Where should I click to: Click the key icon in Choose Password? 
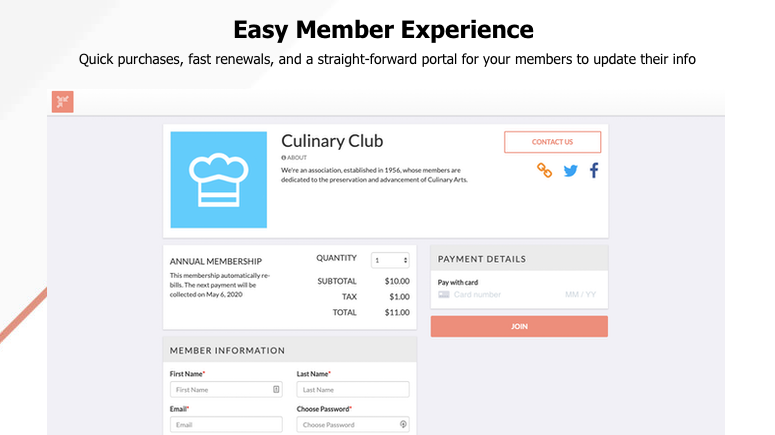[403, 424]
